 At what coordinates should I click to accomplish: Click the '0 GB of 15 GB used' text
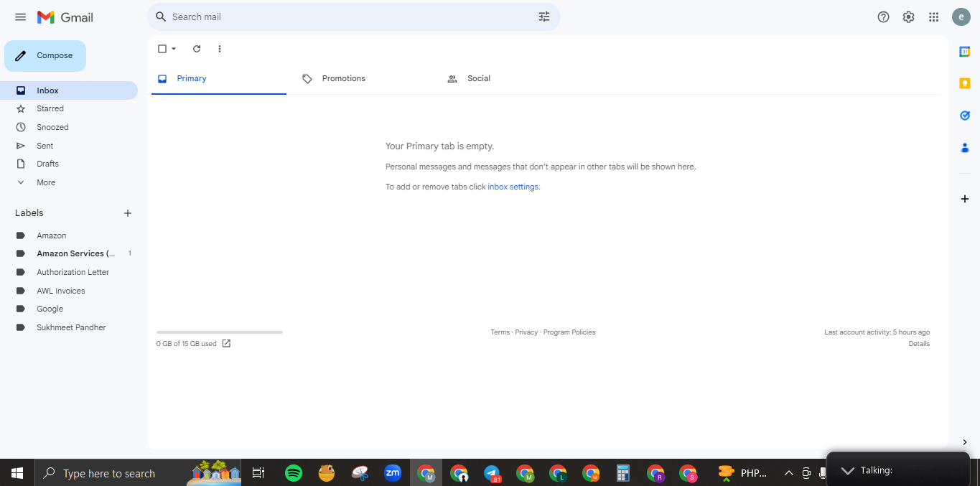186,344
